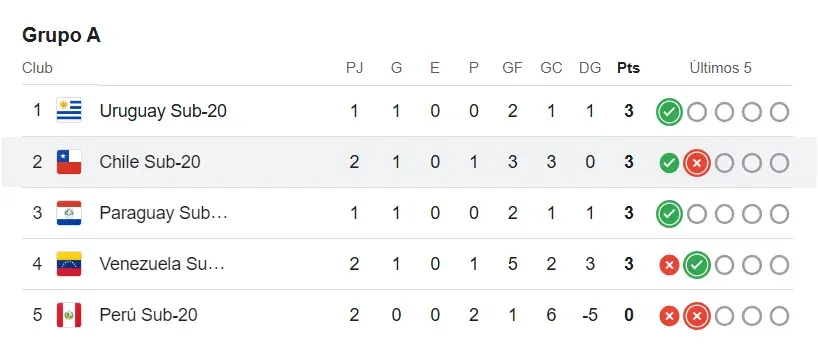The image size is (818, 363).
Task: Click the Chile flag icon
Action: [69, 162]
